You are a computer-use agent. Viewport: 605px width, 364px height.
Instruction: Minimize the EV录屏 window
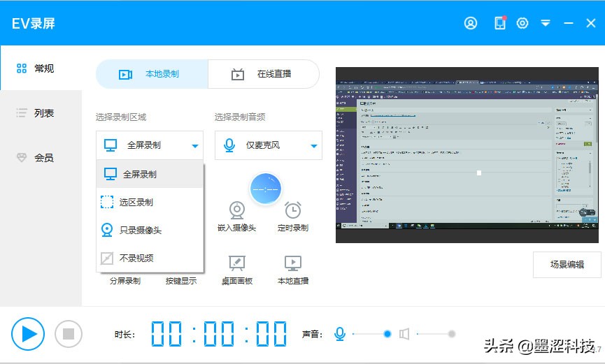[569, 23]
